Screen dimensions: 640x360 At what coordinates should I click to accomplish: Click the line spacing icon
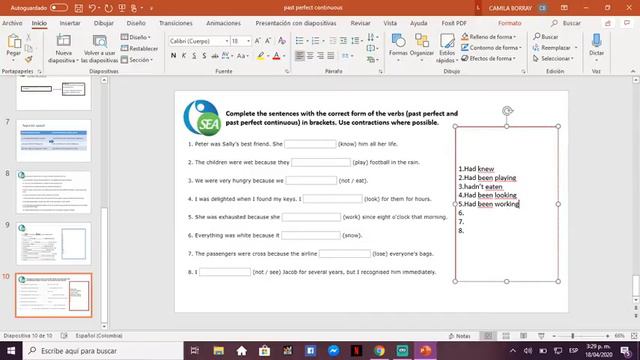tap(356, 41)
